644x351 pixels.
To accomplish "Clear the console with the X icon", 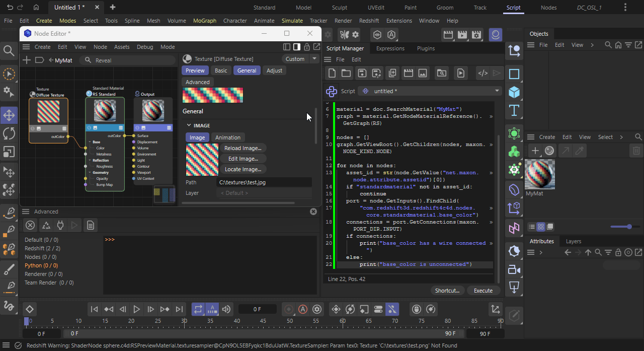I will coord(30,225).
